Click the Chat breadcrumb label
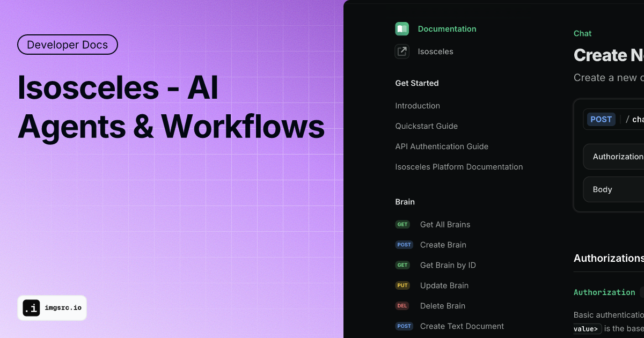The image size is (644, 338). click(x=582, y=33)
